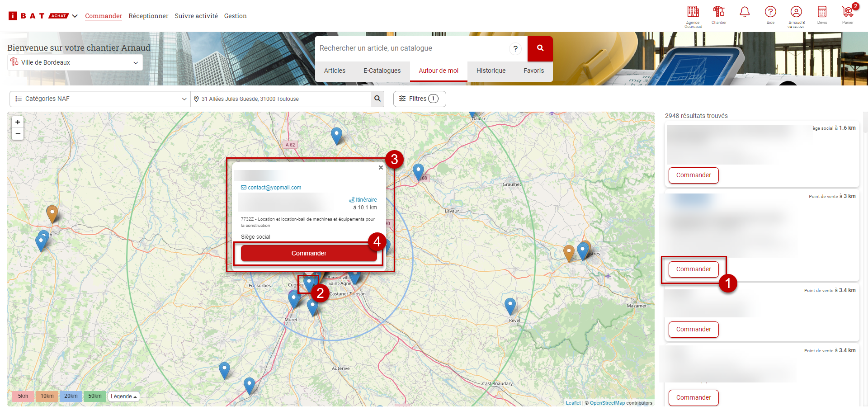Click the red Commander button in the popup
This screenshot has width=868, height=420.
coord(309,253)
